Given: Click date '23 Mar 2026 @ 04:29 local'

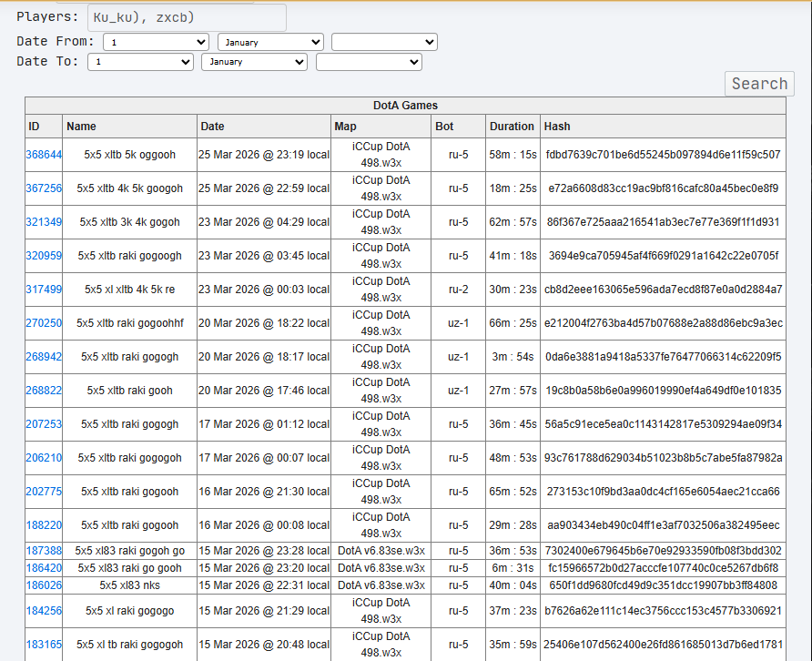Looking at the screenshot, I should 264,222.
